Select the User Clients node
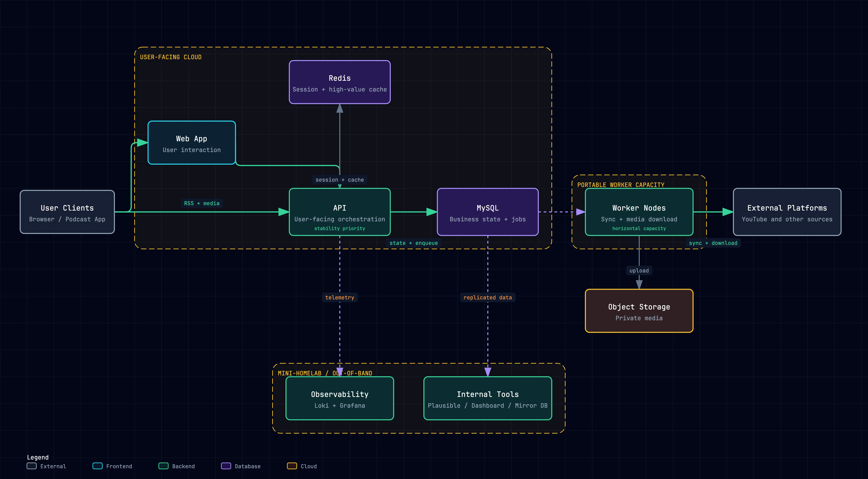 pyautogui.click(x=67, y=212)
